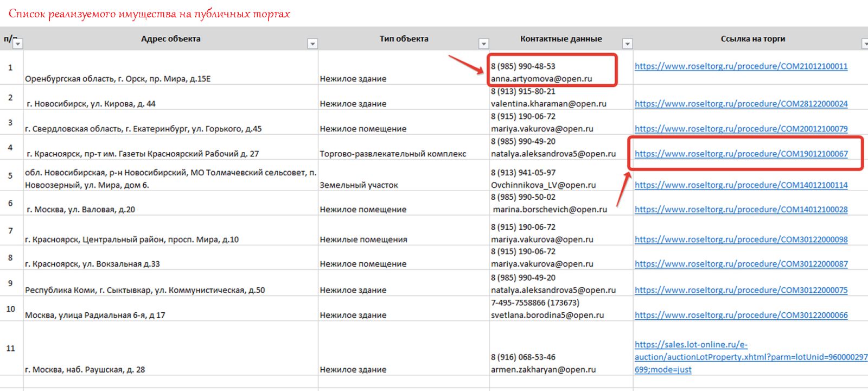Viewport: 868px width, 391px height.
Task: Select the Торгово-развлекательный комплекс cell
Action: pos(393,154)
